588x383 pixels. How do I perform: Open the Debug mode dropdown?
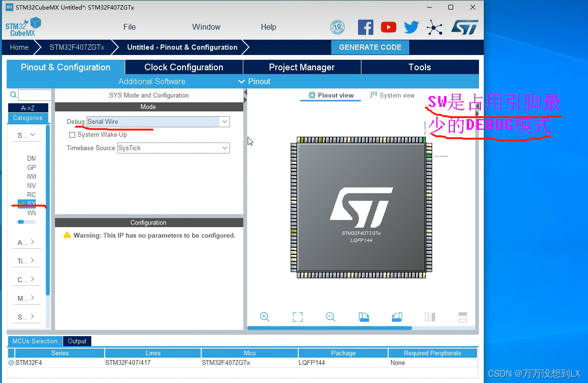pos(224,121)
